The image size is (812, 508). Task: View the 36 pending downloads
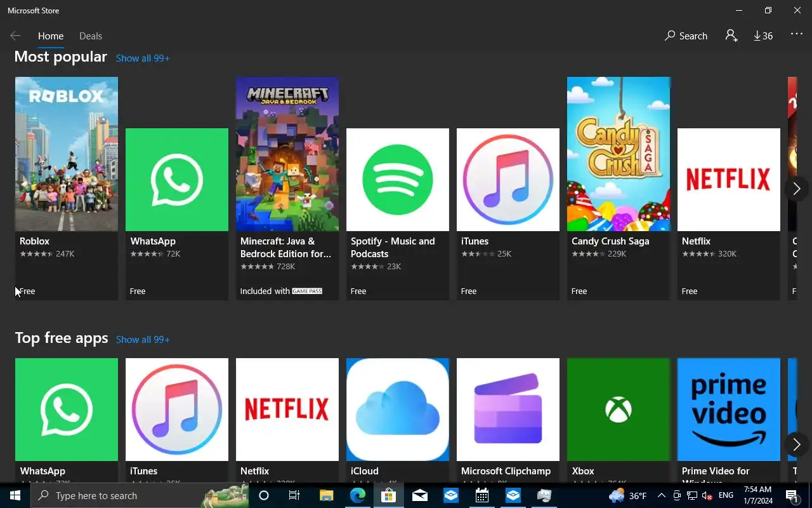(x=763, y=36)
